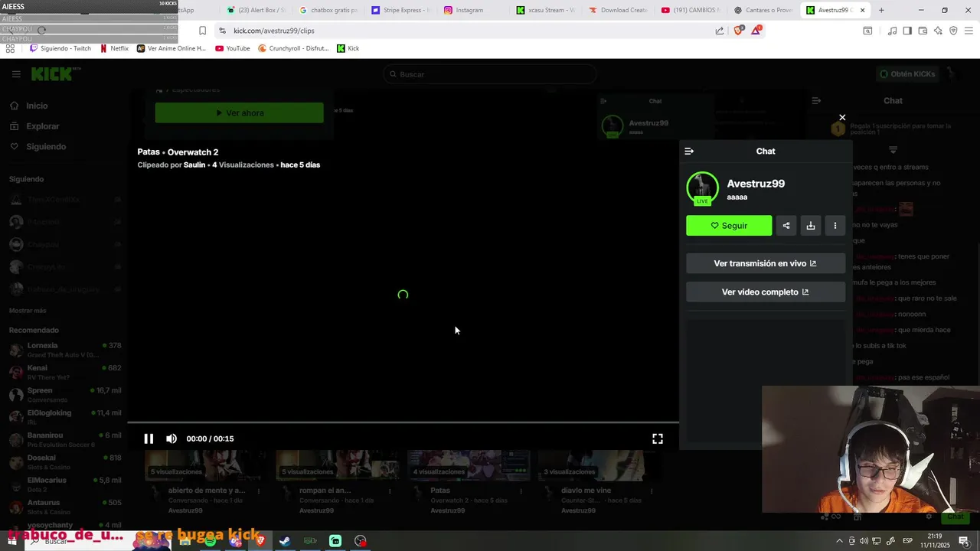Open the Siguiendo - Twitch bookmark

(60, 48)
